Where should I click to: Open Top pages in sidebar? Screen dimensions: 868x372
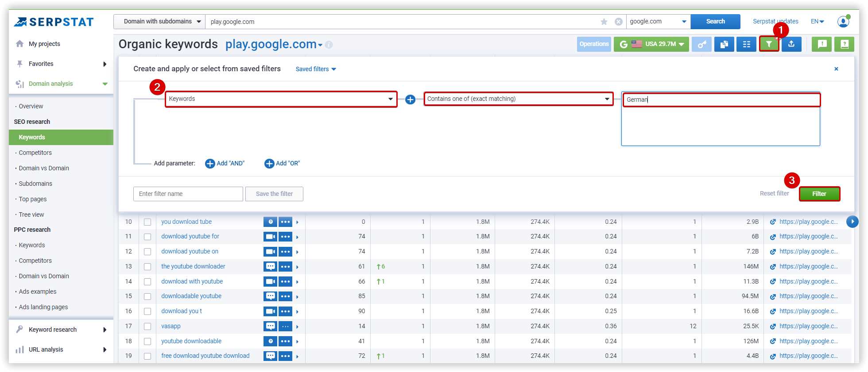pos(33,199)
